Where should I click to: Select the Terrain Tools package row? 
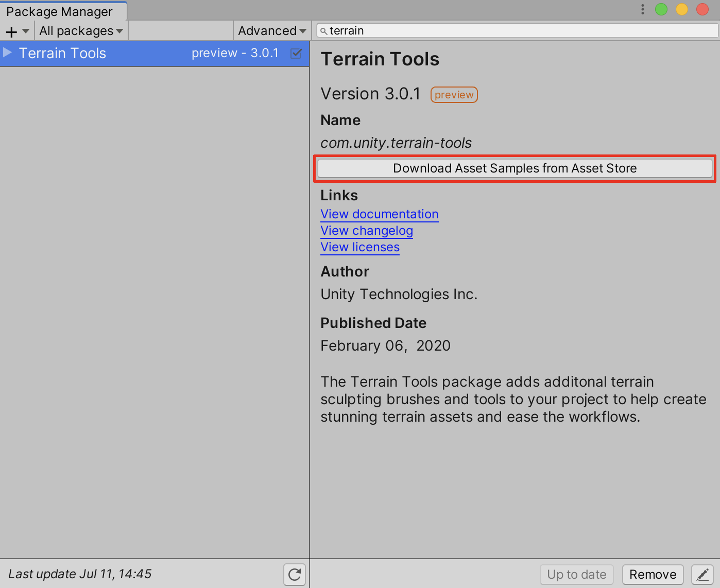pyautogui.click(x=155, y=54)
